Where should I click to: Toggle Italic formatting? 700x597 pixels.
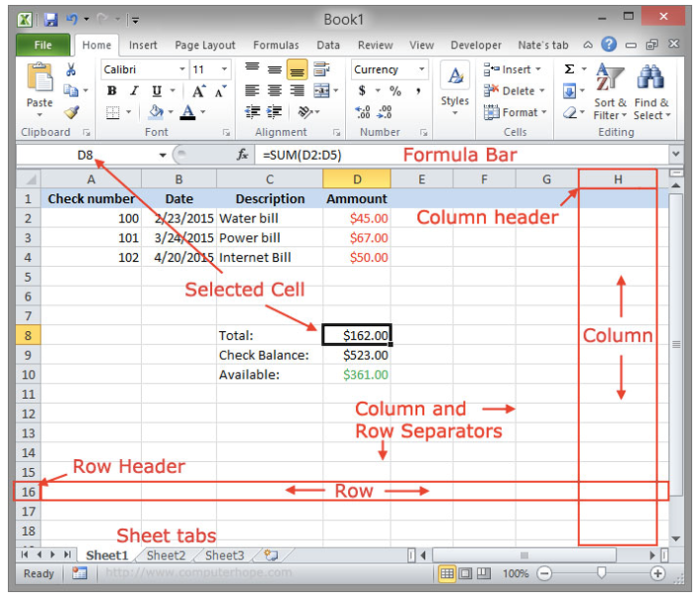132,91
